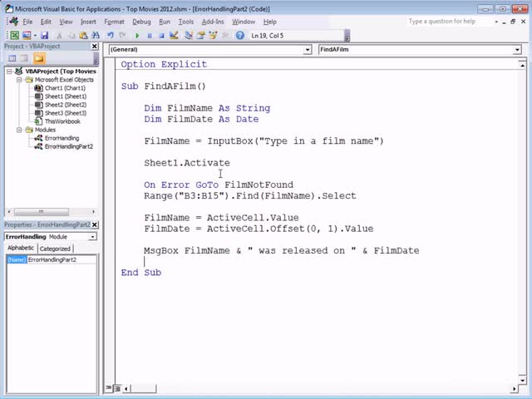Click the Redo icon
532x399 pixels.
122,35
